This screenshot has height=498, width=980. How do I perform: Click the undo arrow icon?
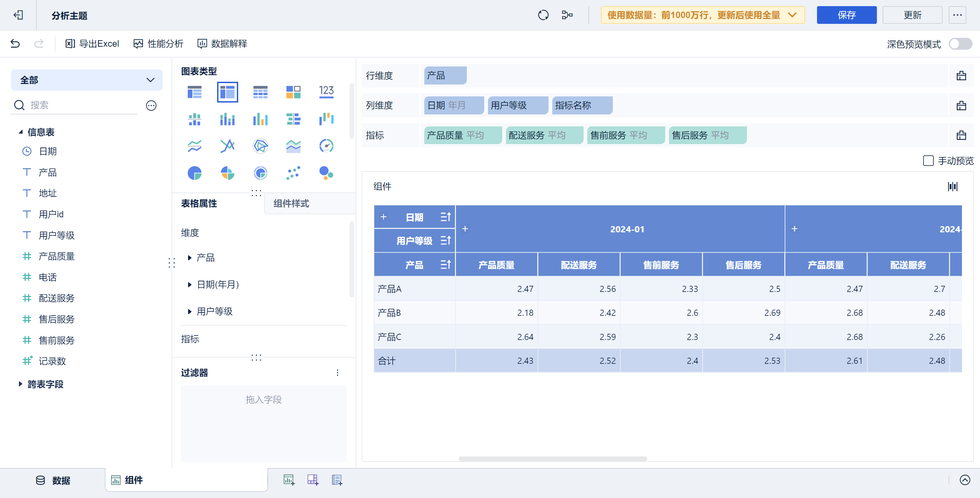[x=15, y=44]
